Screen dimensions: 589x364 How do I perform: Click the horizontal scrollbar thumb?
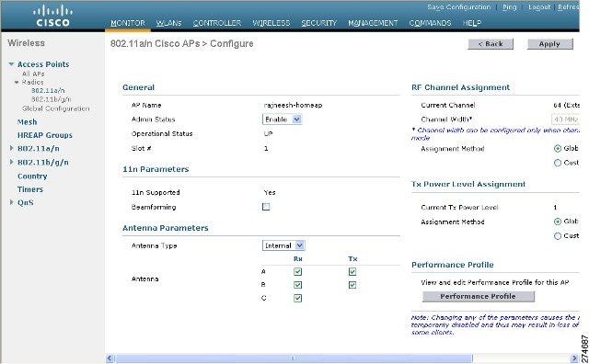tap(294, 358)
